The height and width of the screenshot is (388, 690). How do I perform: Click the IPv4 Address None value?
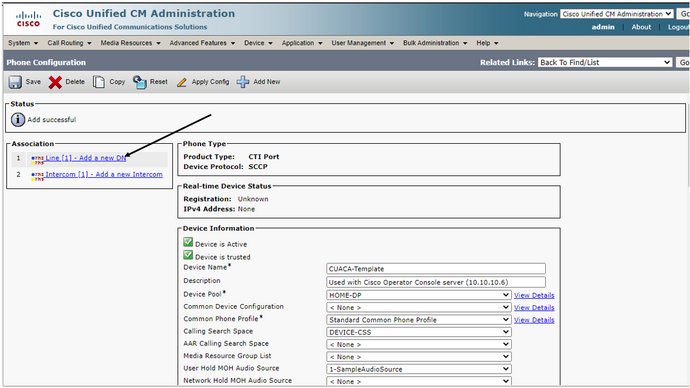pyautogui.click(x=246, y=209)
